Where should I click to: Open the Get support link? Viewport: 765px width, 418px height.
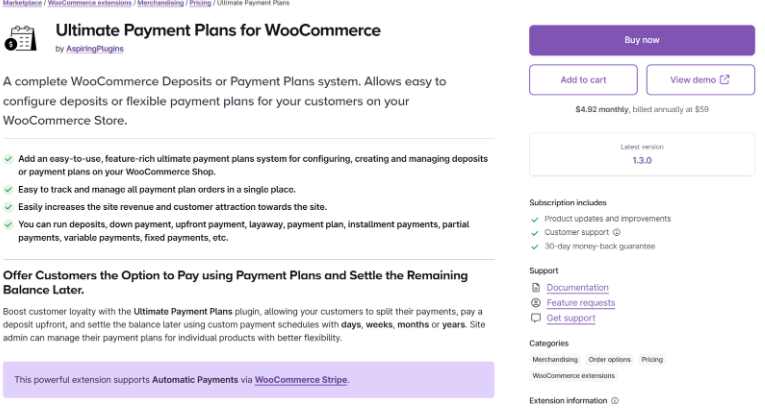click(x=571, y=318)
